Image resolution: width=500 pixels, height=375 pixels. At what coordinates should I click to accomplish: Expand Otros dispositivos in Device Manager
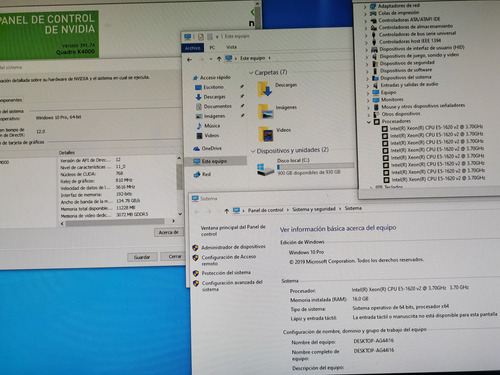[369, 115]
